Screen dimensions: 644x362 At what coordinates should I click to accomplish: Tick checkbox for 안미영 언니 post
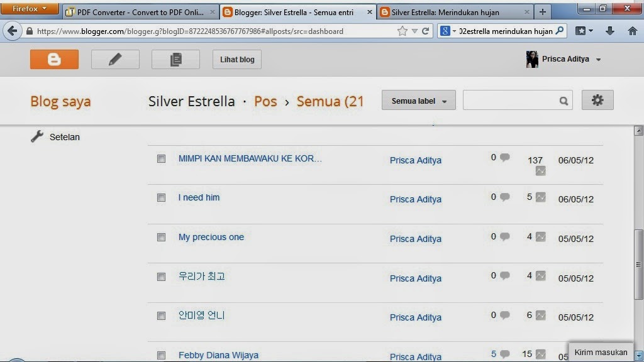click(161, 315)
